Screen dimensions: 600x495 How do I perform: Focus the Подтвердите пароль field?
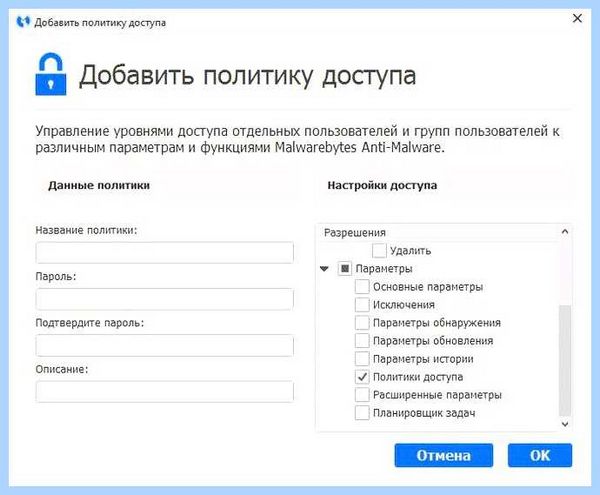165,345
